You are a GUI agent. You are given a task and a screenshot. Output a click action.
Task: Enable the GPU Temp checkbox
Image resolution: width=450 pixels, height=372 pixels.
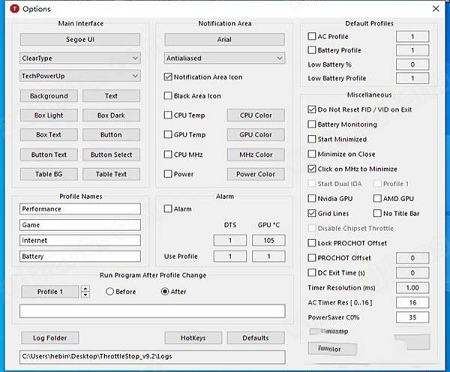click(x=168, y=135)
